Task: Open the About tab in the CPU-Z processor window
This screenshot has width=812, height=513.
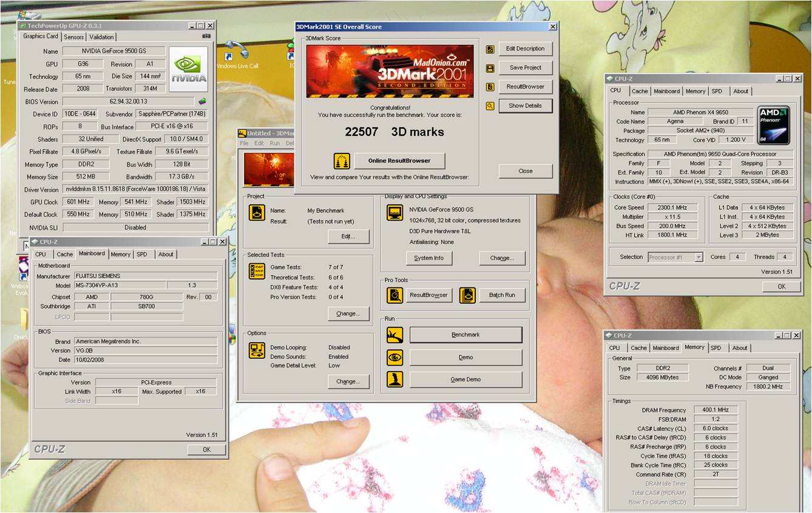Action: pyautogui.click(x=741, y=92)
